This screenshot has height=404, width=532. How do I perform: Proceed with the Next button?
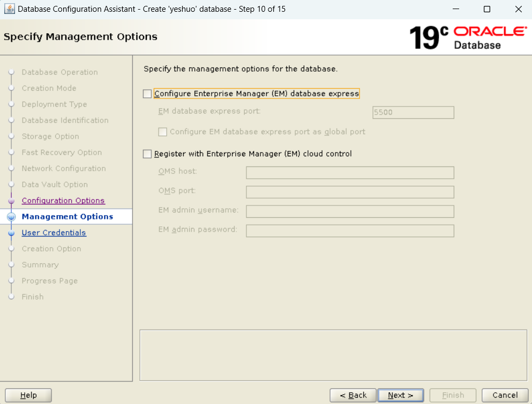(400, 395)
